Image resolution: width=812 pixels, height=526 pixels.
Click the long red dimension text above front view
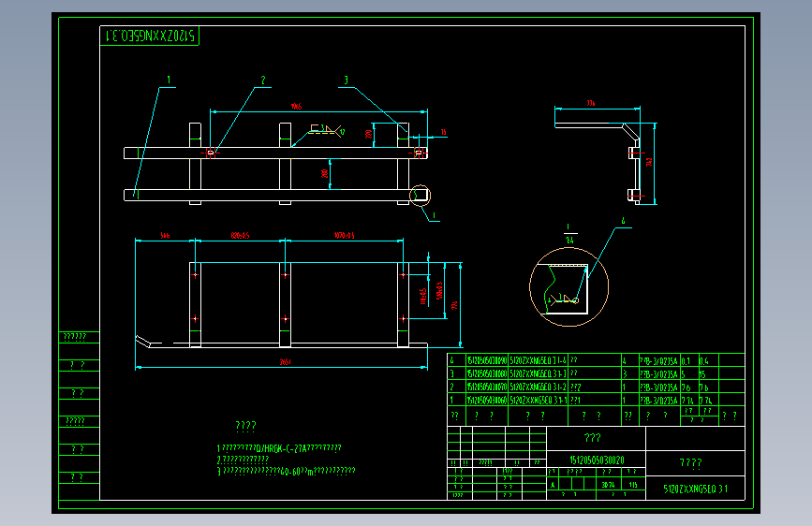tap(296, 106)
